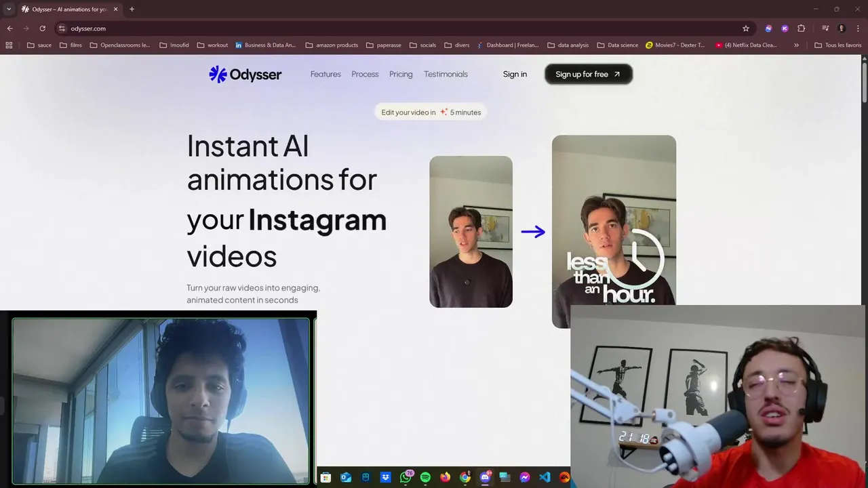Open the Dashboard Freelance bookmark
The height and width of the screenshot is (488, 868).
click(508, 45)
